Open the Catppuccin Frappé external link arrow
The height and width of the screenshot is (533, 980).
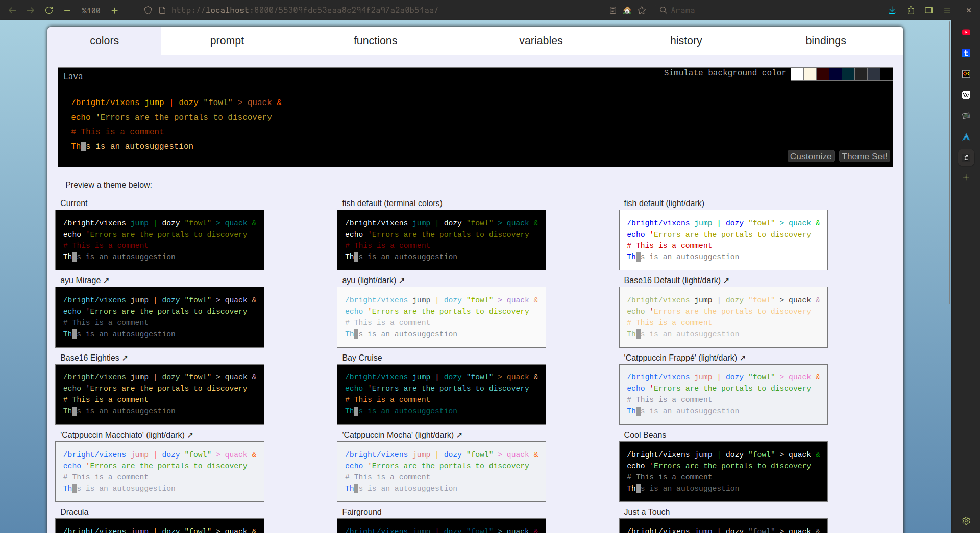743,358
